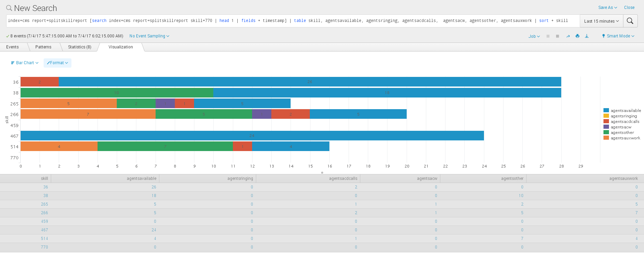Export results with download icon
This screenshot has width=644, height=253.
tap(587, 36)
